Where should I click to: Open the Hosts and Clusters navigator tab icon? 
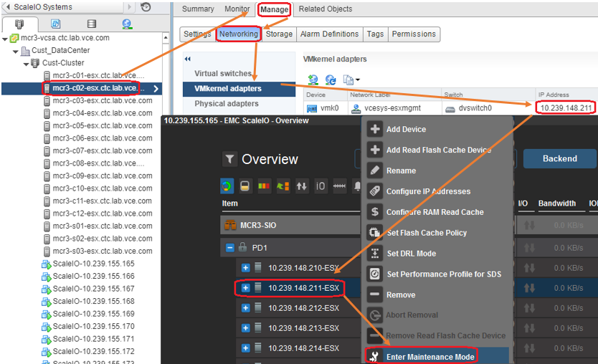[19, 24]
